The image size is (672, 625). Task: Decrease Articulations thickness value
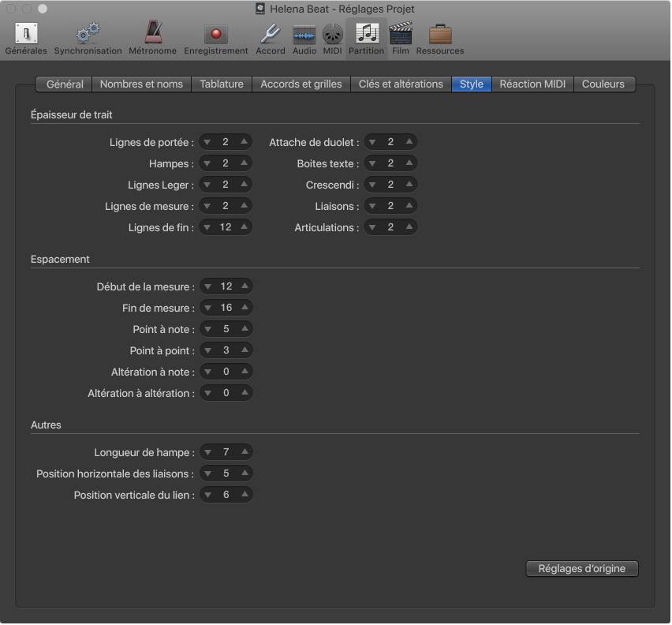372,227
